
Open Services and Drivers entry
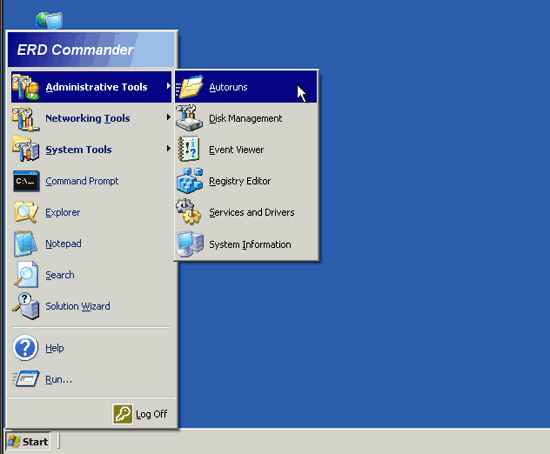(246, 212)
